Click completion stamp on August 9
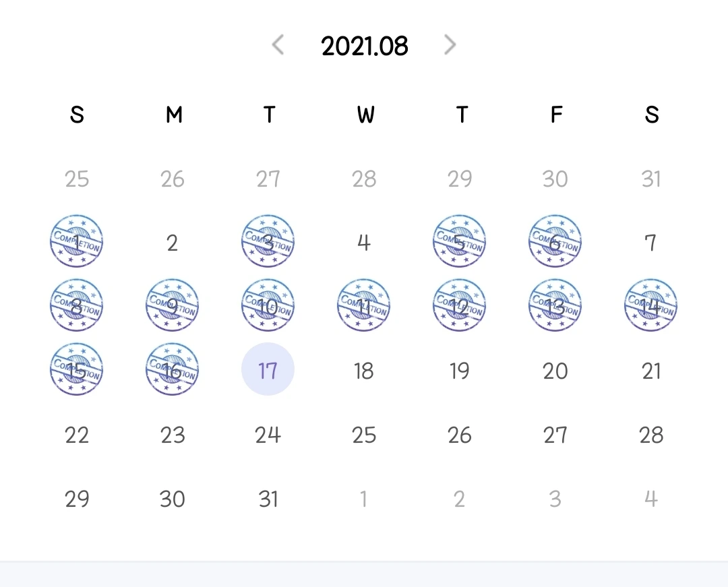Screen dimensions: 728x587 point(173,305)
